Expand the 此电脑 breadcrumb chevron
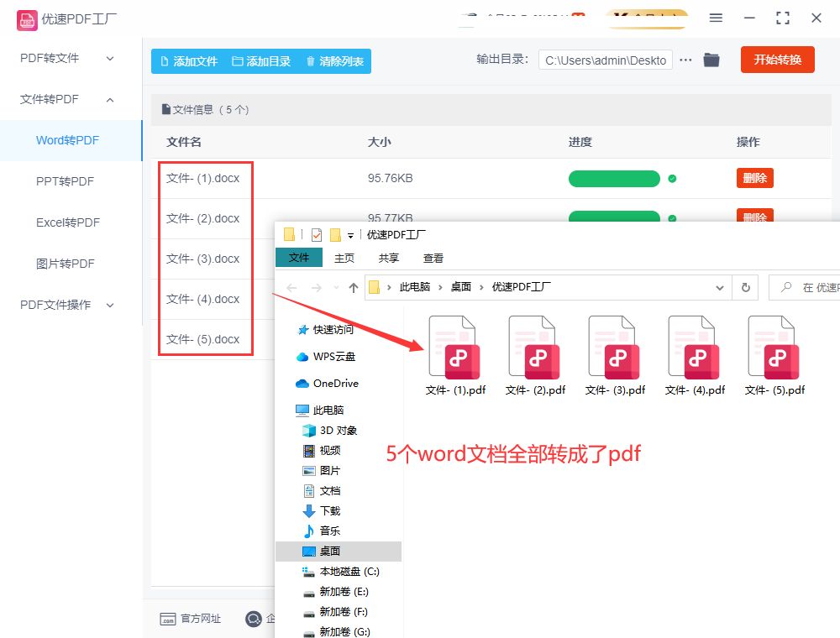 (x=440, y=287)
